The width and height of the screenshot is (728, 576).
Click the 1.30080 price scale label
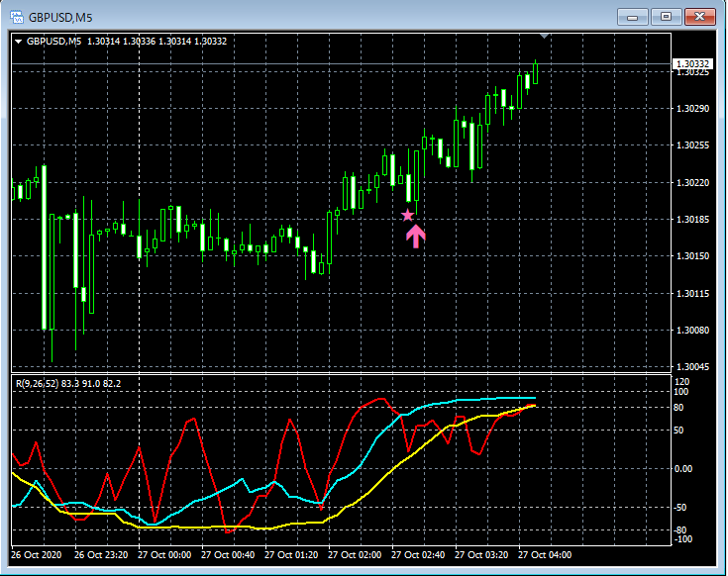click(x=692, y=331)
